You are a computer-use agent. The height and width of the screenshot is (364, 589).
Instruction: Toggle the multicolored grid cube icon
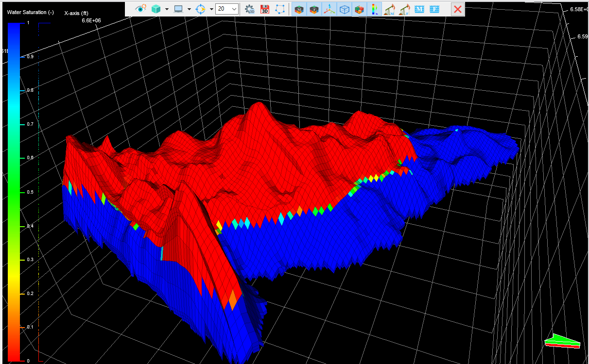coord(360,9)
